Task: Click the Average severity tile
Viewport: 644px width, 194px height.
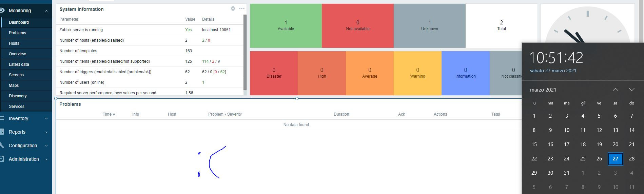Action: pos(370,73)
